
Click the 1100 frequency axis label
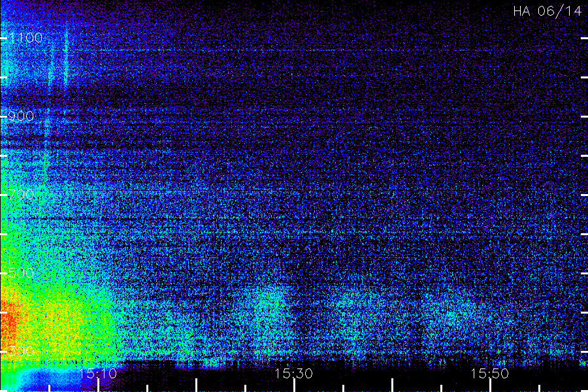(x=25, y=38)
